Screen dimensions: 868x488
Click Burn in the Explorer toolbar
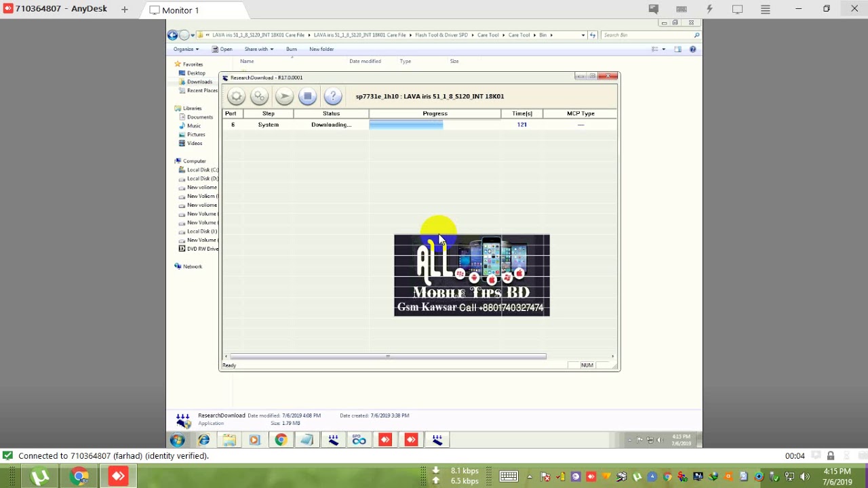click(292, 49)
